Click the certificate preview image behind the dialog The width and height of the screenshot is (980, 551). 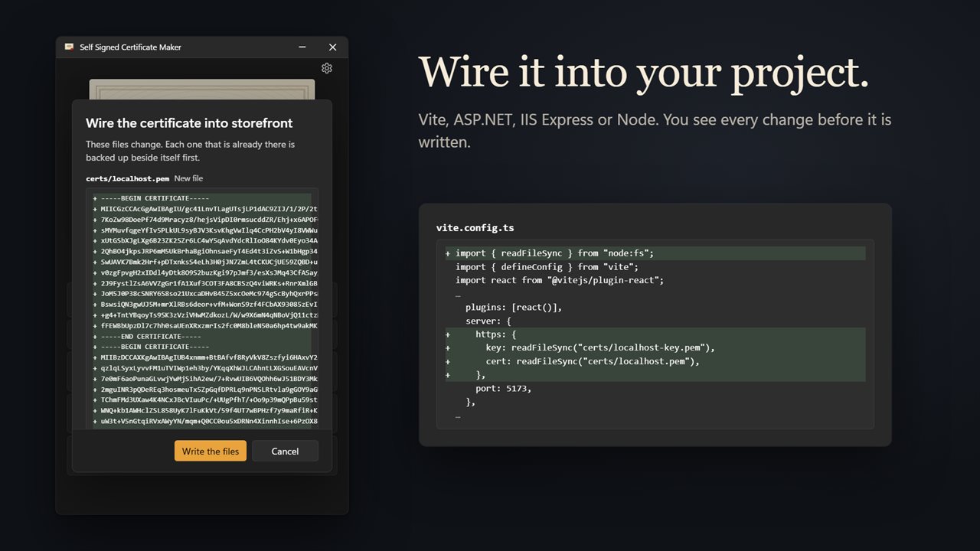(x=201, y=90)
